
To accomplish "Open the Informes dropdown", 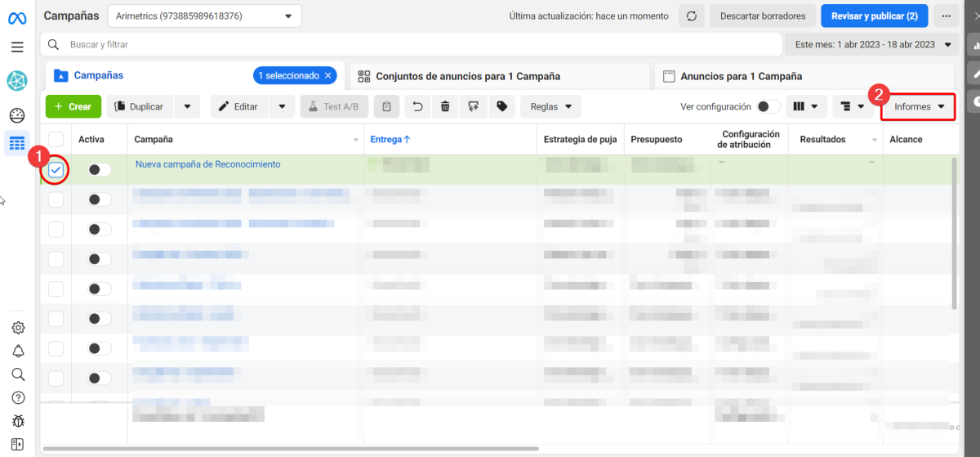I will click(919, 107).
